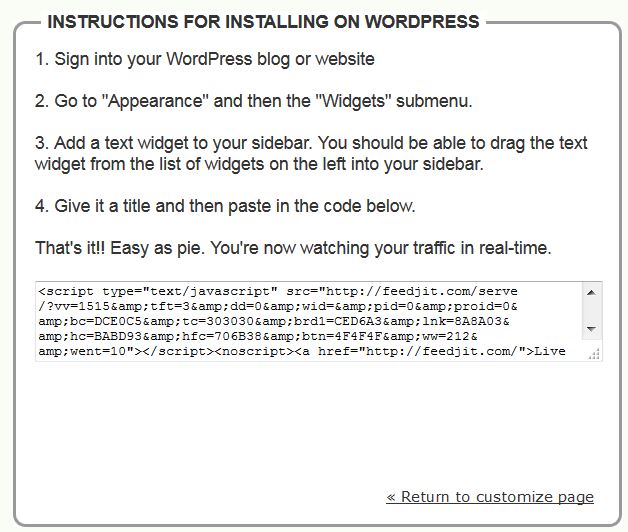
Task: Click the That's it Easy as pie sentence
Action: coord(293,248)
